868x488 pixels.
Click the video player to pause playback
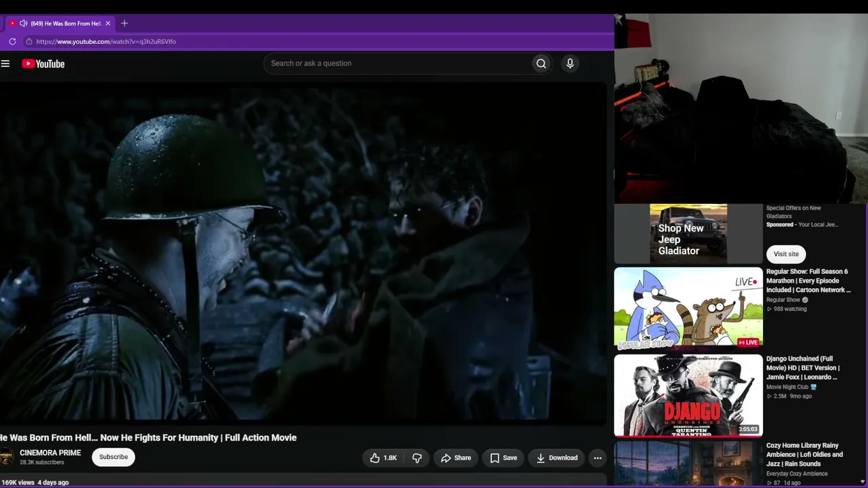point(303,254)
